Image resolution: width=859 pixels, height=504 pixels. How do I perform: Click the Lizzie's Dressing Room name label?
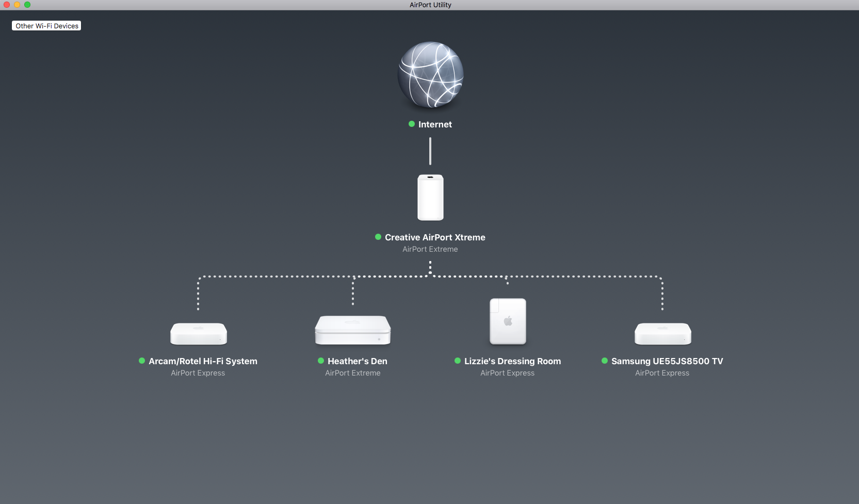click(512, 361)
